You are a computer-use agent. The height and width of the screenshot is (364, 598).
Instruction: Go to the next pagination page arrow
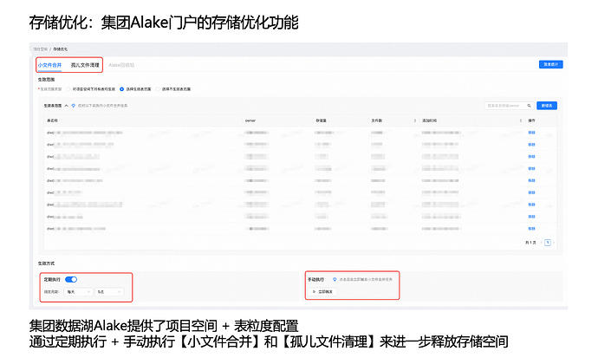(x=556, y=243)
